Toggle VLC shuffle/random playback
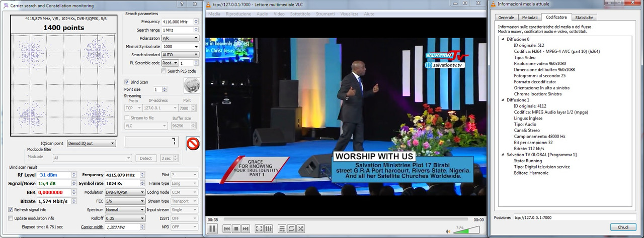The image size is (644, 238). click(x=300, y=228)
